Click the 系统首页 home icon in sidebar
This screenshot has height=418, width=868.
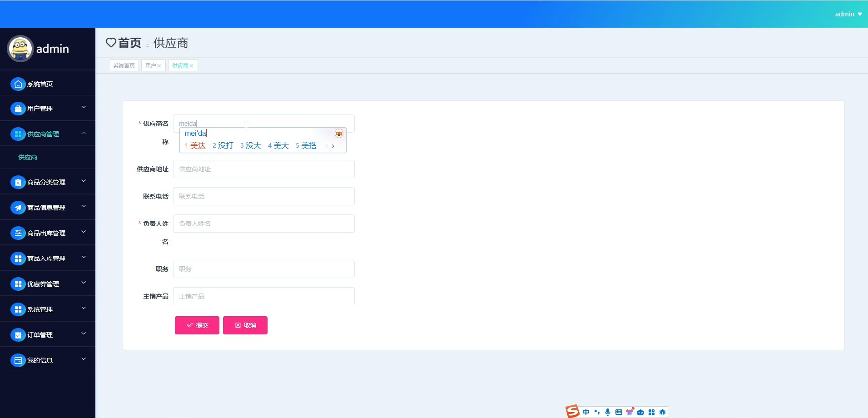tap(18, 84)
